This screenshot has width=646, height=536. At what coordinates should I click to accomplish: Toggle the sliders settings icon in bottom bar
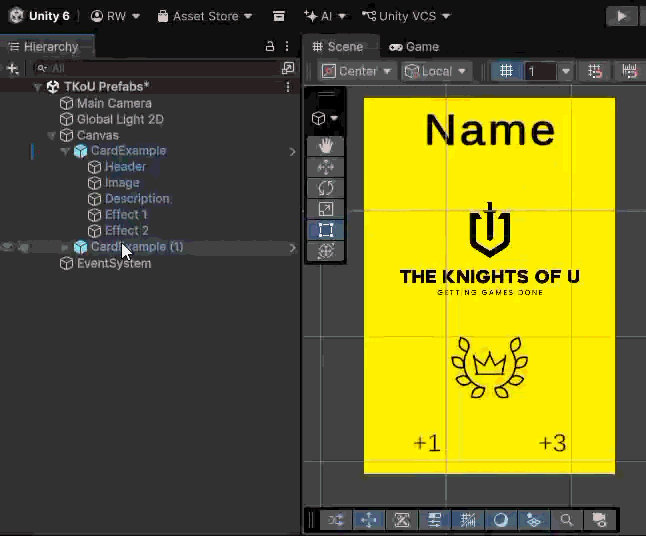pyautogui.click(x=435, y=520)
